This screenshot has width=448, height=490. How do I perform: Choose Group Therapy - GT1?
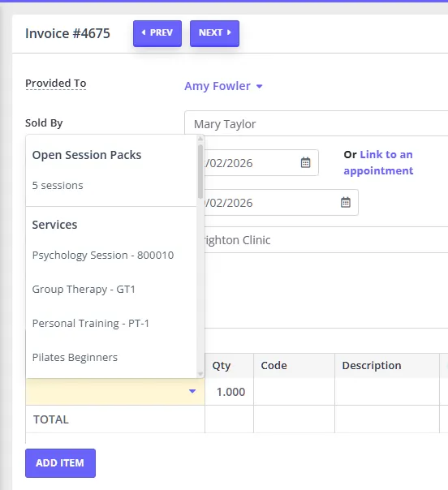(111, 289)
